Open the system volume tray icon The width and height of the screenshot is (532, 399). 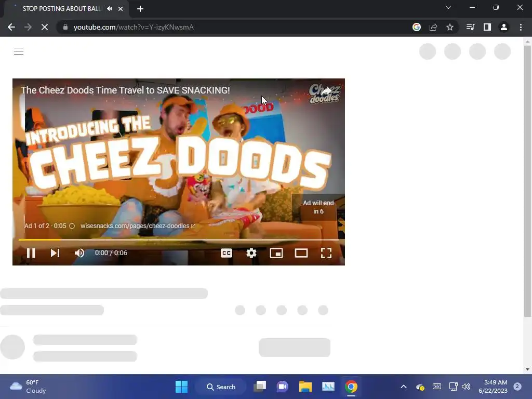point(466,387)
